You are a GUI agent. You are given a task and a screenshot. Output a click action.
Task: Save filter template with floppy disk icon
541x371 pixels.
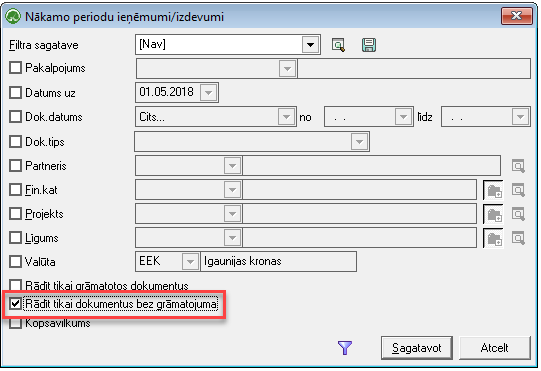(x=369, y=45)
